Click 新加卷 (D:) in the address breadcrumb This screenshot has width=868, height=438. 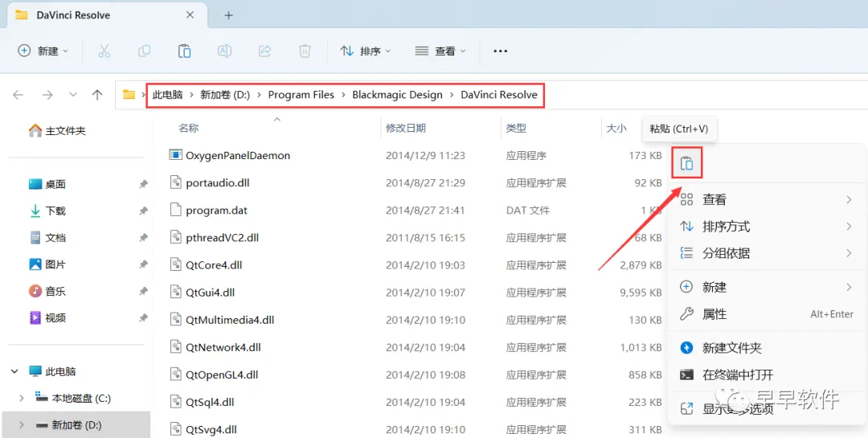coord(225,95)
